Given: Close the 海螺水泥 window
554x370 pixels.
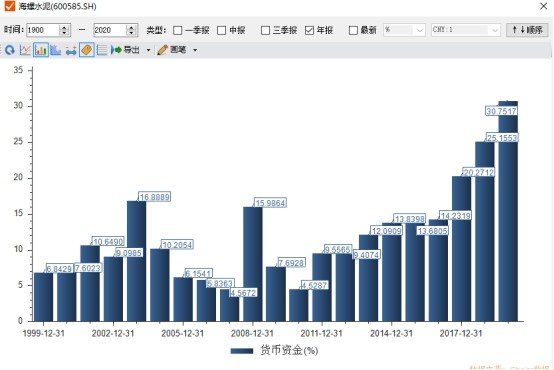Looking at the screenshot, I should click(543, 6).
